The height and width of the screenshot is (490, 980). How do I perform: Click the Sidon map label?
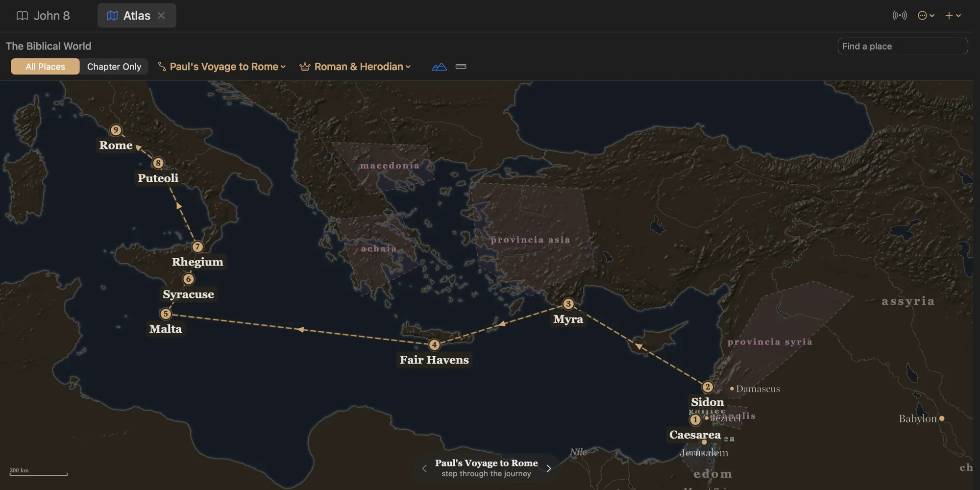coord(708,402)
